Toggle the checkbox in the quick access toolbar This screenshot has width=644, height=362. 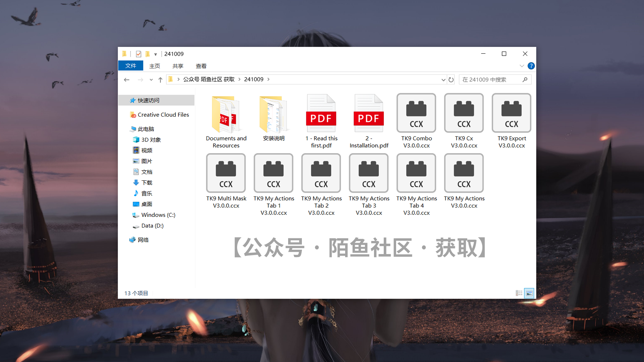click(139, 54)
